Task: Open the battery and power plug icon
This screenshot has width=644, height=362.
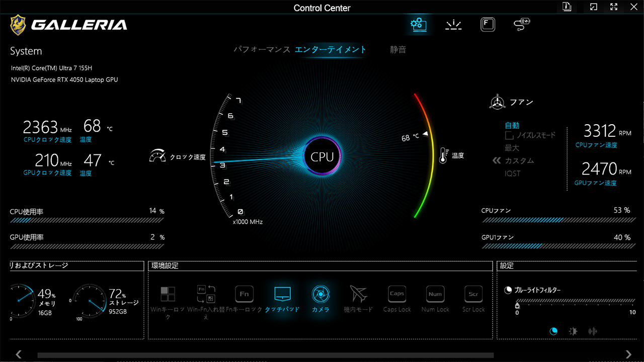Action: pos(522,24)
